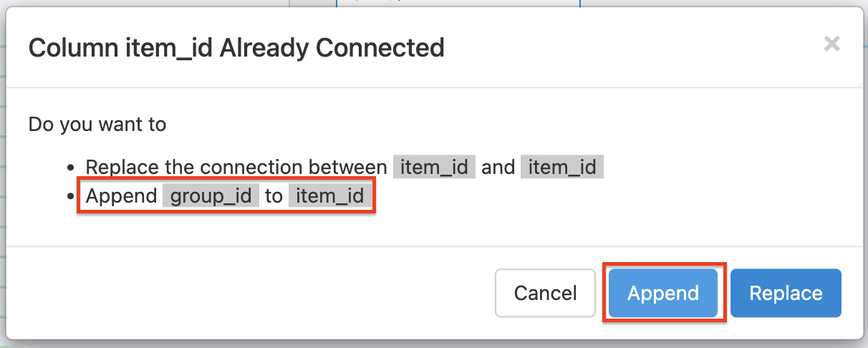Click the word 'to' after group_id
Screen dimensions: 868x348
coord(274,196)
